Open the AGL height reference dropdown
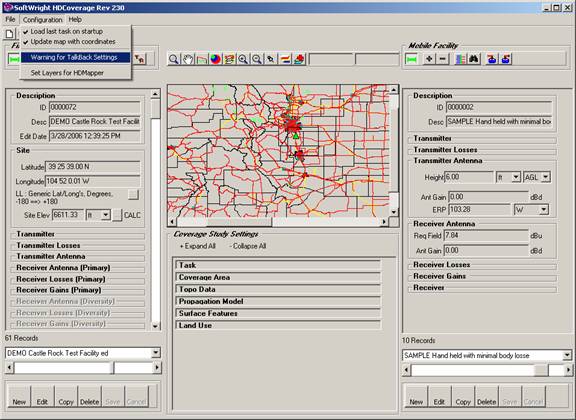This screenshot has width=576, height=420. pos(546,177)
